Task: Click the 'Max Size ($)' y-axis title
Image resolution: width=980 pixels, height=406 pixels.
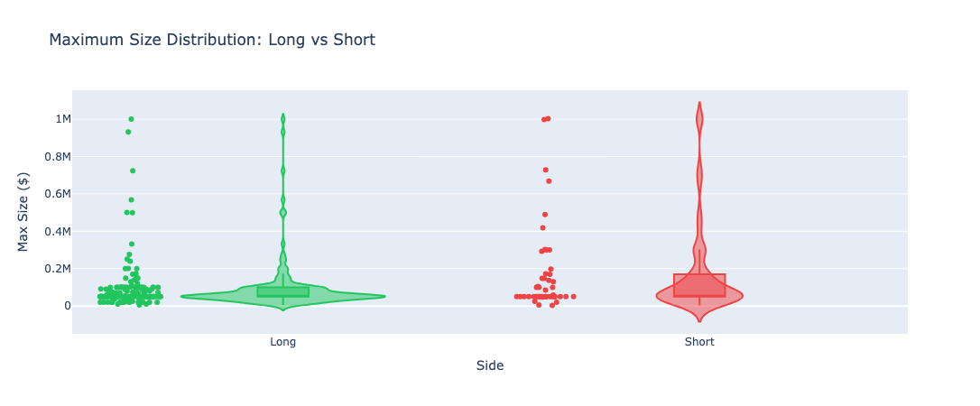Action: pos(23,212)
